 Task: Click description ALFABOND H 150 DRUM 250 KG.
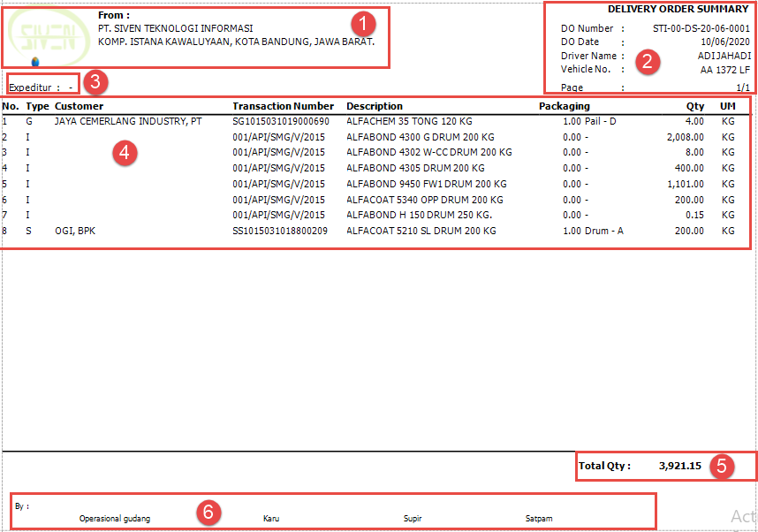[x=420, y=215]
